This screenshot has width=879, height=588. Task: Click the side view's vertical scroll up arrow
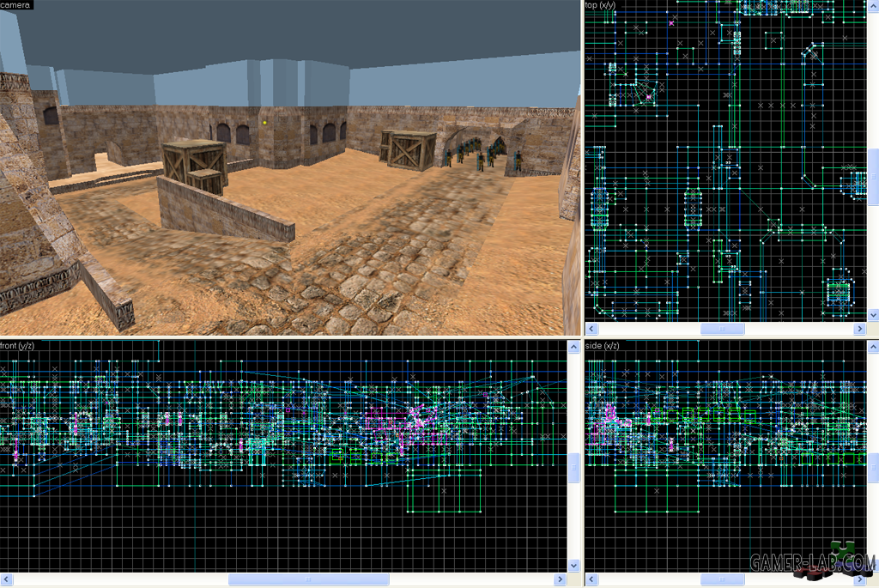tap(873, 347)
